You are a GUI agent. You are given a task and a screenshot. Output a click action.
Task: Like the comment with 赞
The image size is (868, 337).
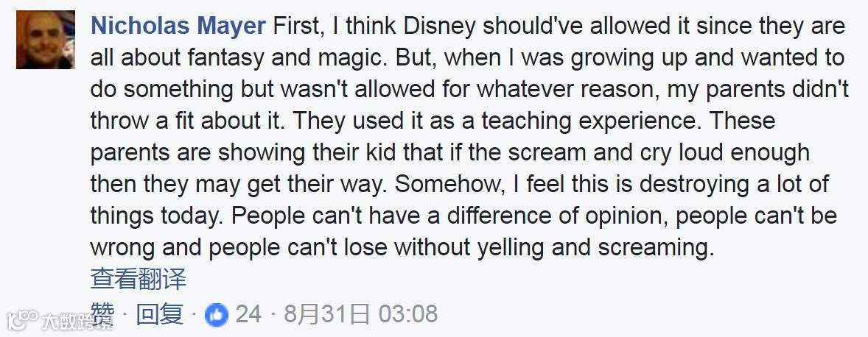(102, 314)
